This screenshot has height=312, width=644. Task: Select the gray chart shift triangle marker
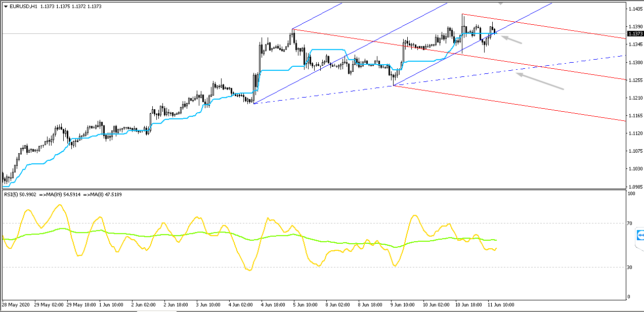point(500,3)
